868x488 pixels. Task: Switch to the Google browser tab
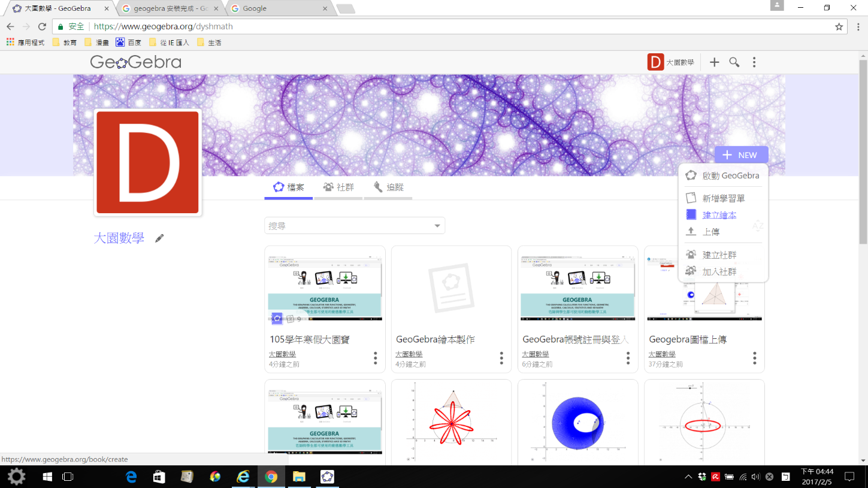[x=279, y=8]
